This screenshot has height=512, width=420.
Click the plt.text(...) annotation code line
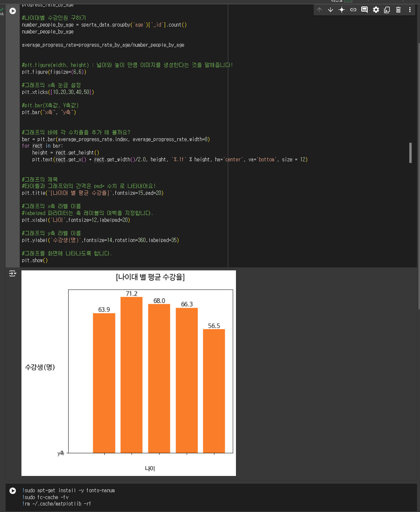tap(170, 159)
